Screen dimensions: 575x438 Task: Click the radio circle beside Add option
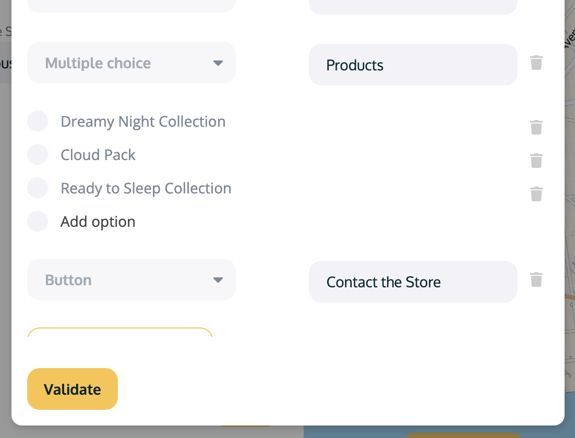(x=38, y=221)
